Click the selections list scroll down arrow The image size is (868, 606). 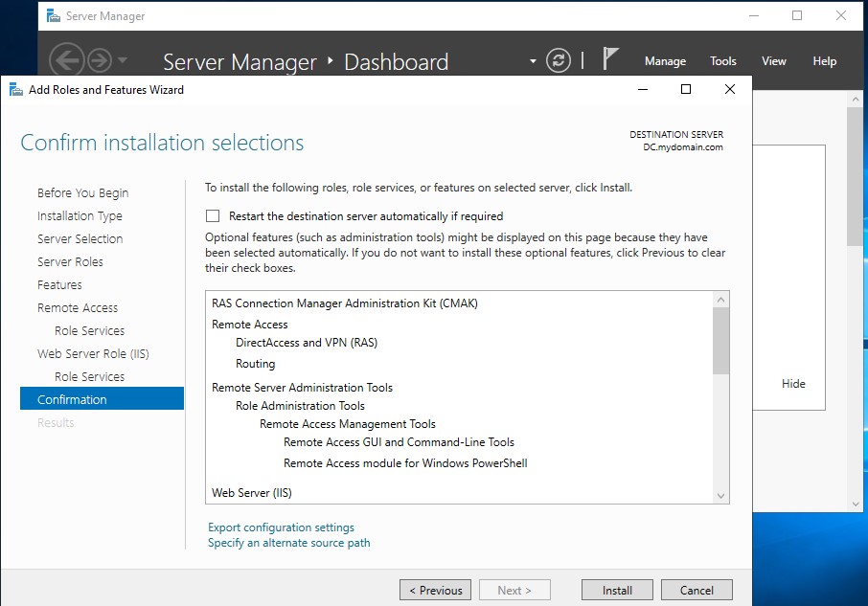(x=720, y=495)
